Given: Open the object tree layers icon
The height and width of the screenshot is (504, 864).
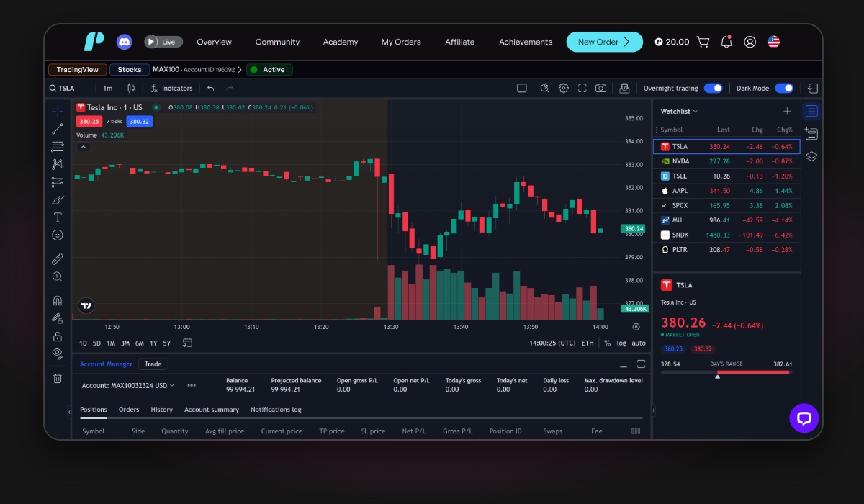Looking at the screenshot, I should coord(811,156).
